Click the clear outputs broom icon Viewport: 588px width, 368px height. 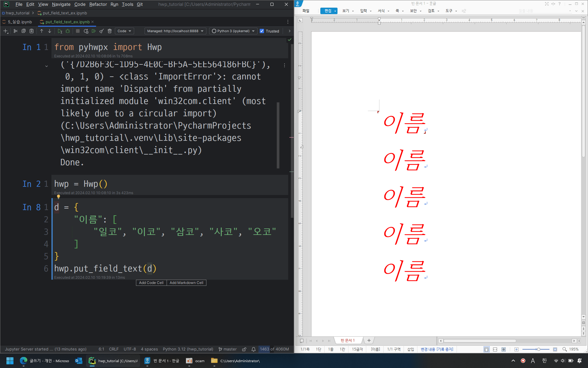[x=102, y=31]
